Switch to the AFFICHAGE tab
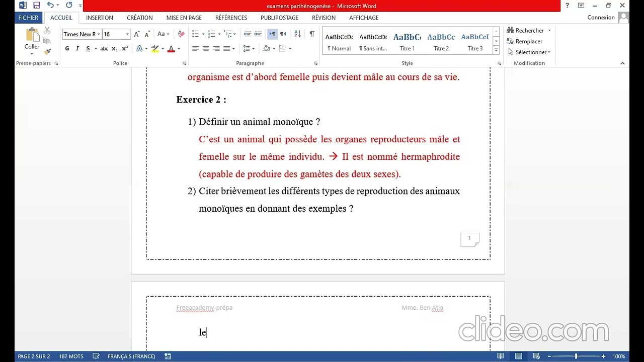This screenshot has width=644, height=362. click(364, 18)
